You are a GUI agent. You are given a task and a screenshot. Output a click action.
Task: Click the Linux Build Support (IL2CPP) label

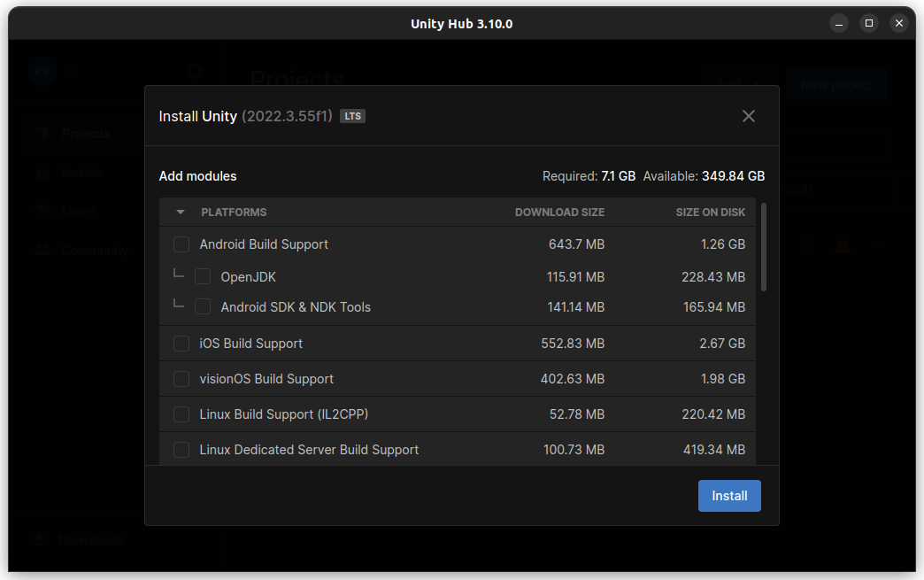(x=283, y=414)
